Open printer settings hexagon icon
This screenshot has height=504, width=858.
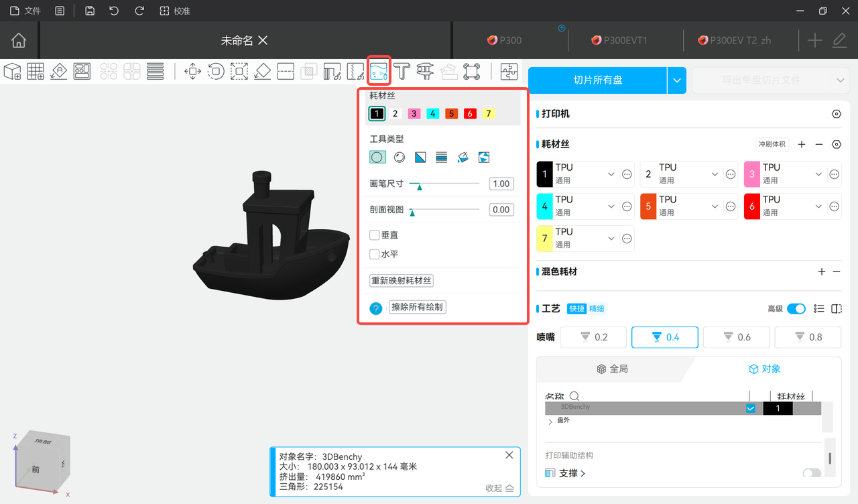(836, 114)
